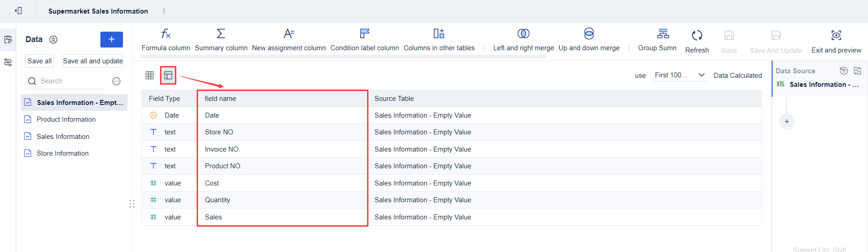Select the Store Information table
The width and height of the screenshot is (868, 252).
coord(62,153)
